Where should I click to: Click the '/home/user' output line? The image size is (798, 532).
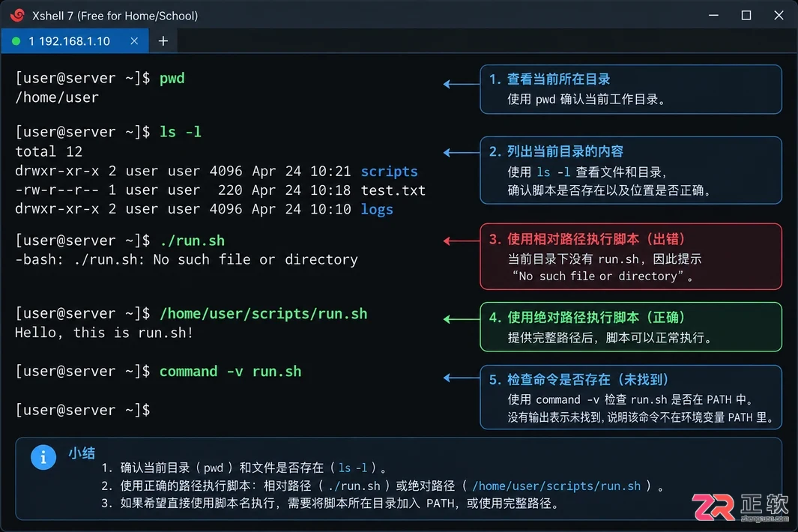coord(57,97)
